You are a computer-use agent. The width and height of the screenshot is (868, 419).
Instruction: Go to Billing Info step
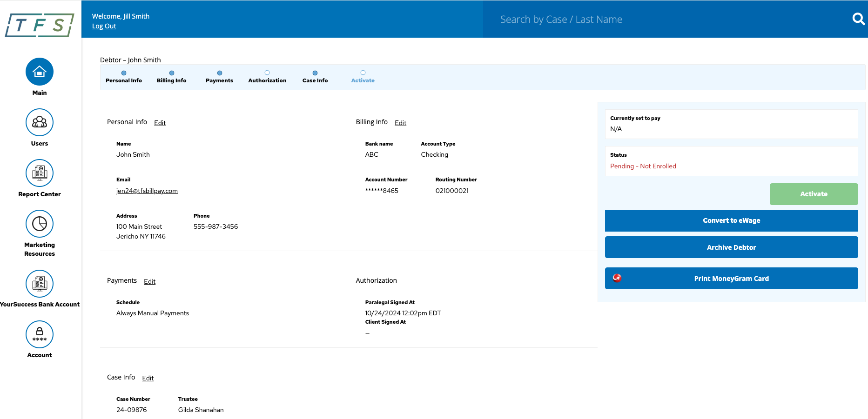(x=171, y=80)
